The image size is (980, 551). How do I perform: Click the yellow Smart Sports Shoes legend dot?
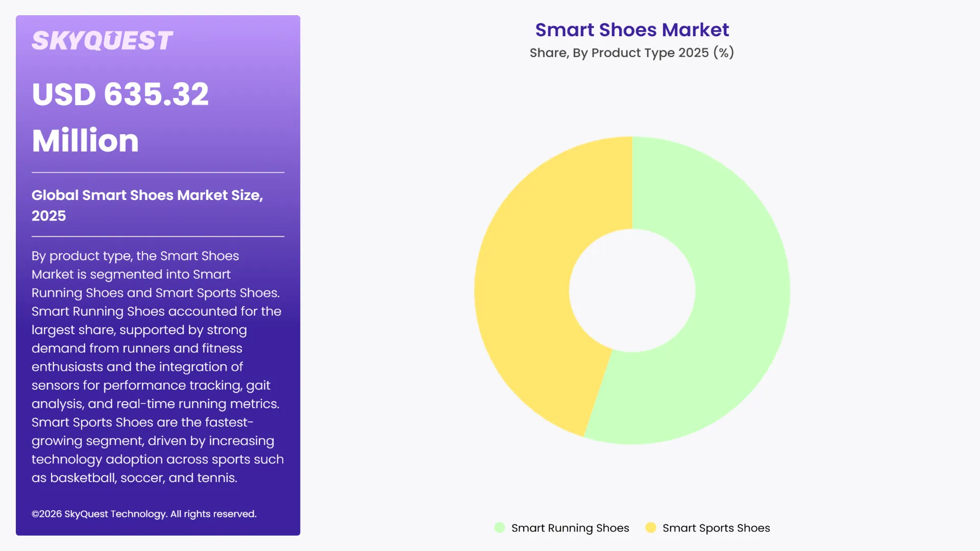pyautogui.click(x=651, y=528)
